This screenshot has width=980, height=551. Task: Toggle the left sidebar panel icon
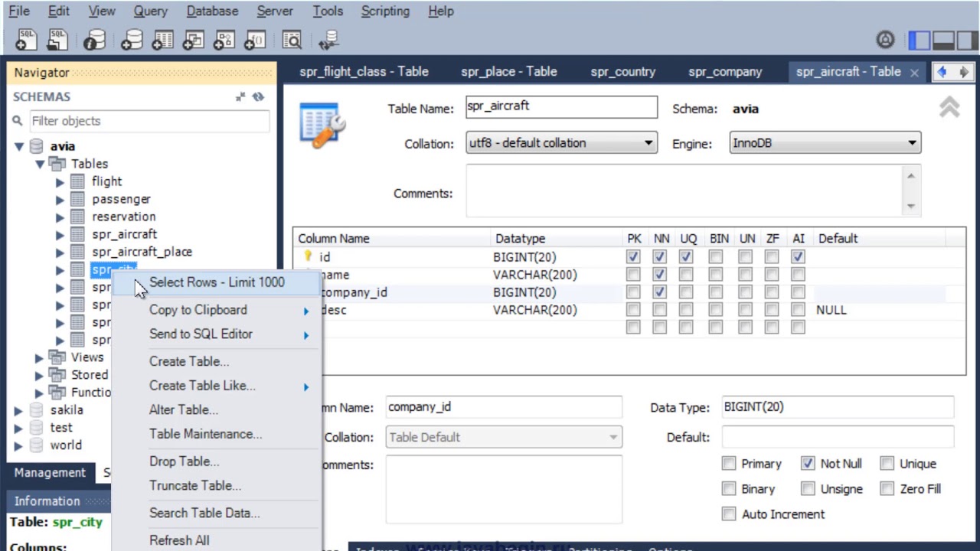click(x=920, y=40)
